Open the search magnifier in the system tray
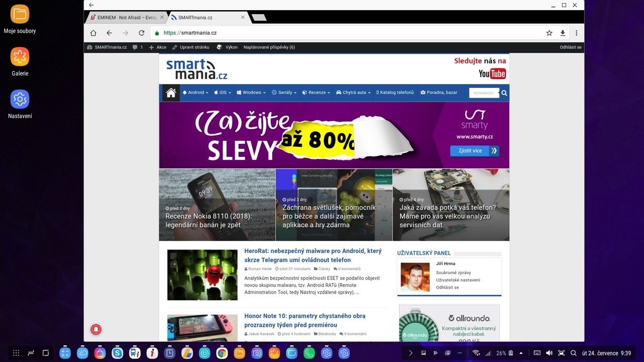 [x=574, y=353]
